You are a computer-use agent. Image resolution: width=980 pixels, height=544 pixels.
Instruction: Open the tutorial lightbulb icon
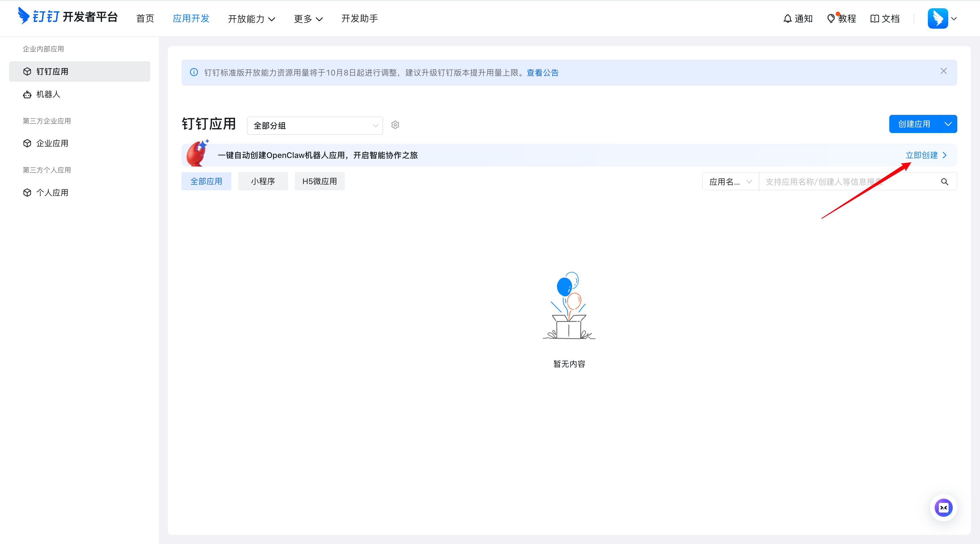[831, 19]
